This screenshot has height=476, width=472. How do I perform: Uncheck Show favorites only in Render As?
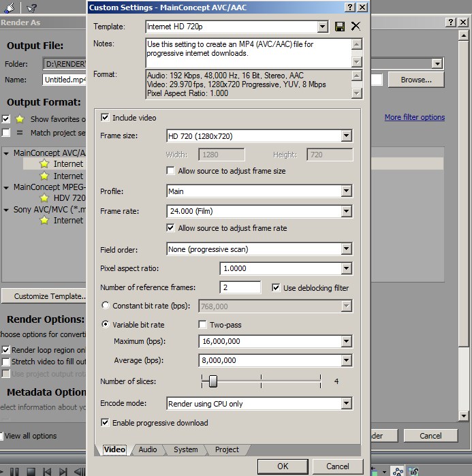[x=5, y=118]
